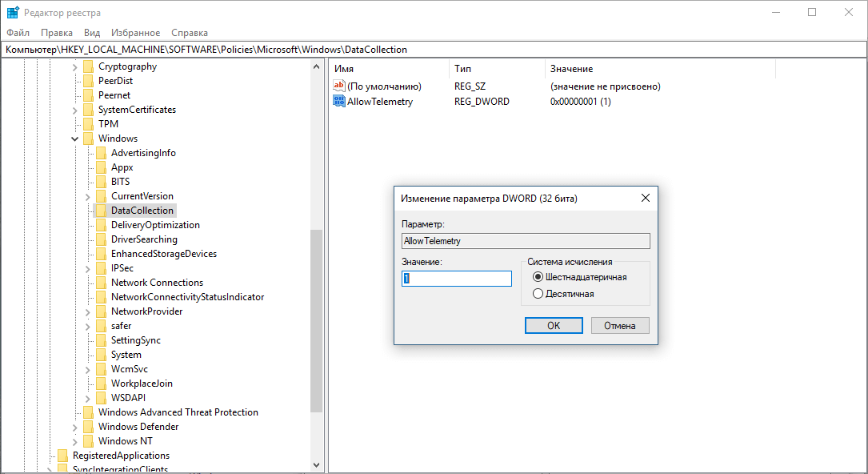Viewport: 868px width, 474px height.
Task: Click the Registry Editor icon in the title bar
Action: click(13, 12)
